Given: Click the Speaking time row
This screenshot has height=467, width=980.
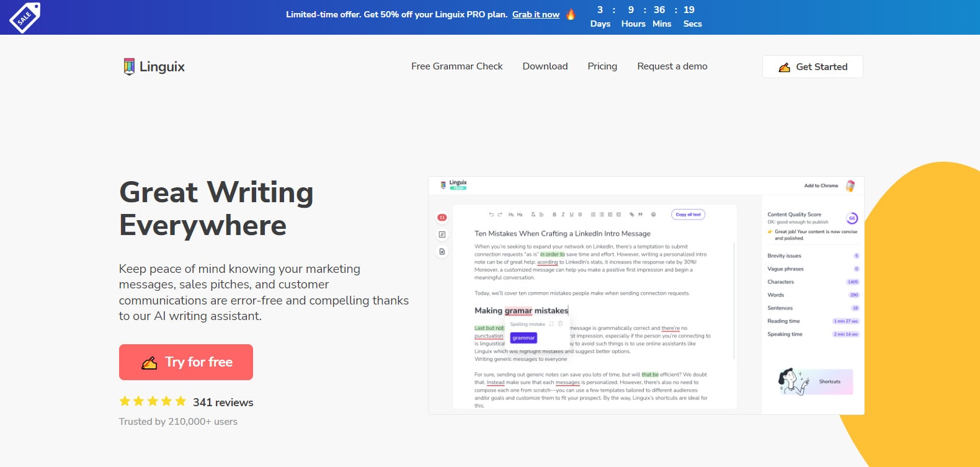Looking at the screenshot, I should 813,334.
